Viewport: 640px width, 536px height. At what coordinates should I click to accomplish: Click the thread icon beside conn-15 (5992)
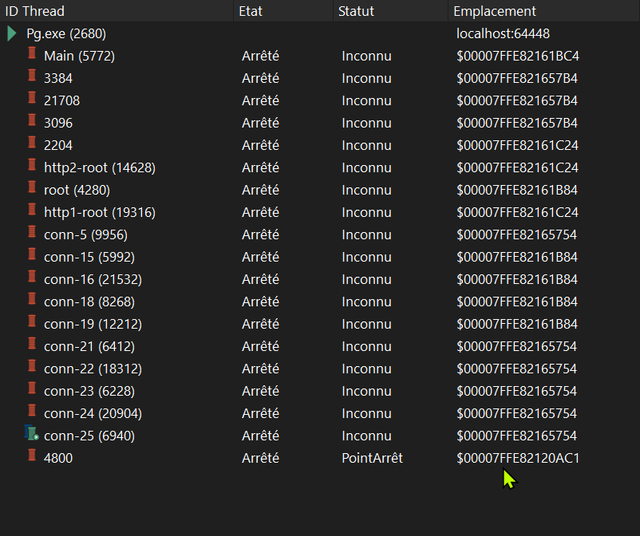[32, 254]
